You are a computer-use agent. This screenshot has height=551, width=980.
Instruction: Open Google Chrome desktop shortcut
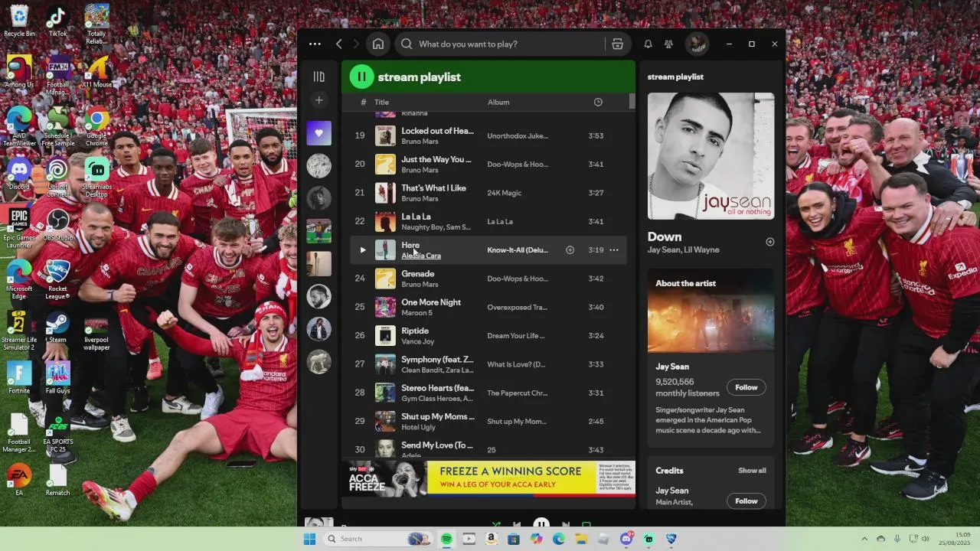pyautogui.click(x=96, y=127)
